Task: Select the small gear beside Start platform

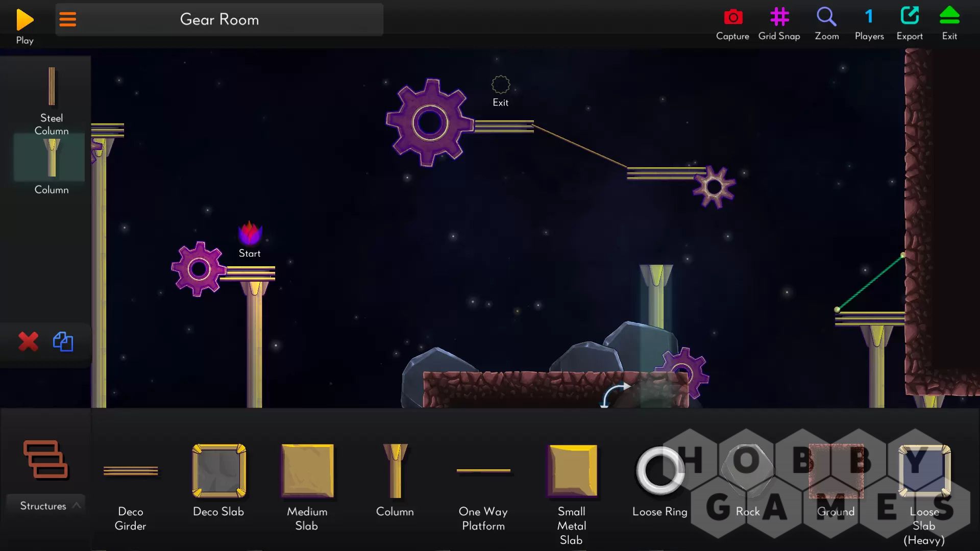Action: coord(199,269)
